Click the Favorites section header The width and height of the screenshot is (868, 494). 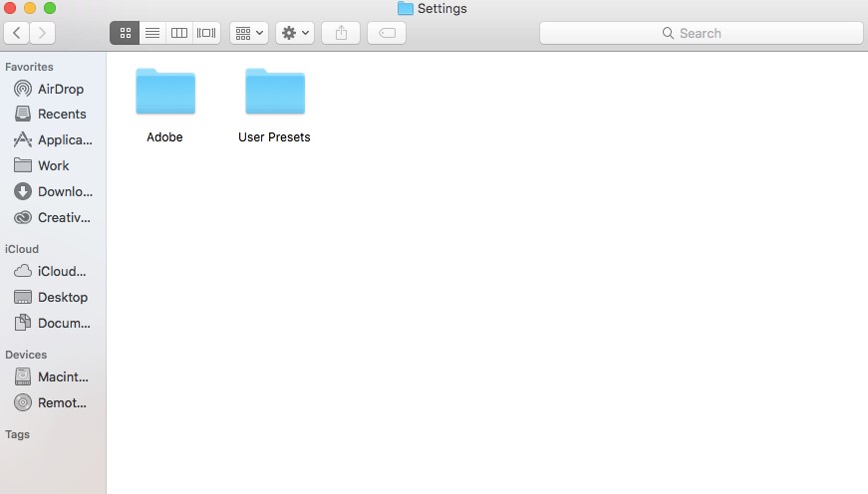point(29,67)
